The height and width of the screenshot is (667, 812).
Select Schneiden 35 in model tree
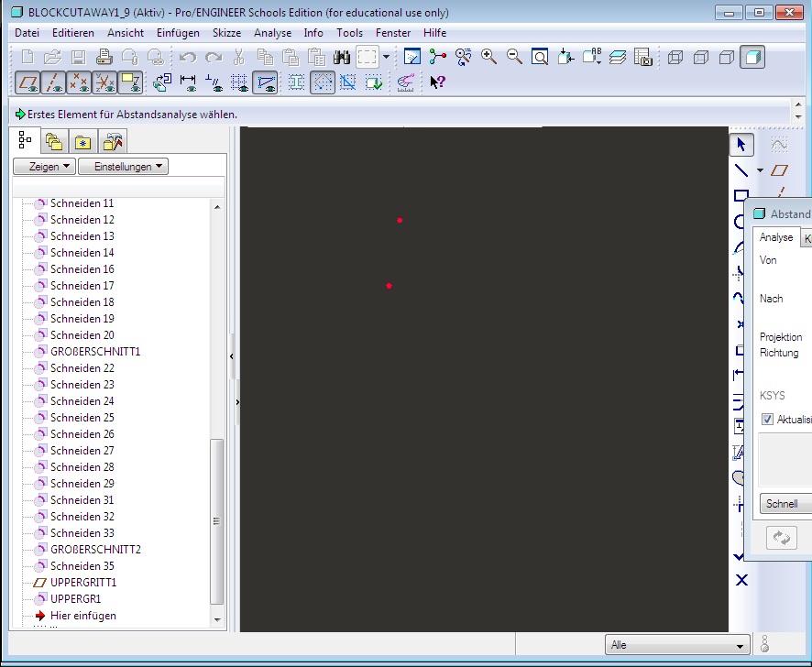82,565
